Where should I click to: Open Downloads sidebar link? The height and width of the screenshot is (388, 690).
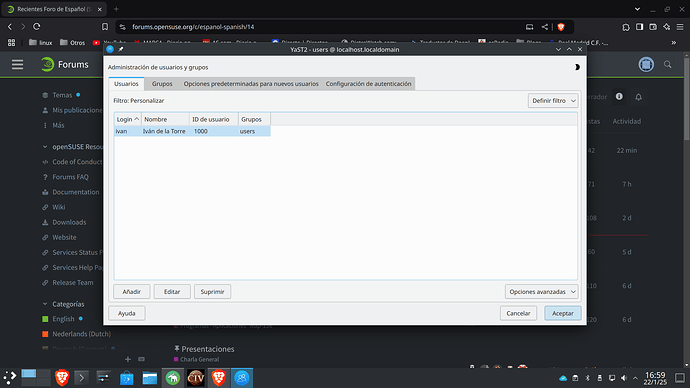(x=69, y=222)
